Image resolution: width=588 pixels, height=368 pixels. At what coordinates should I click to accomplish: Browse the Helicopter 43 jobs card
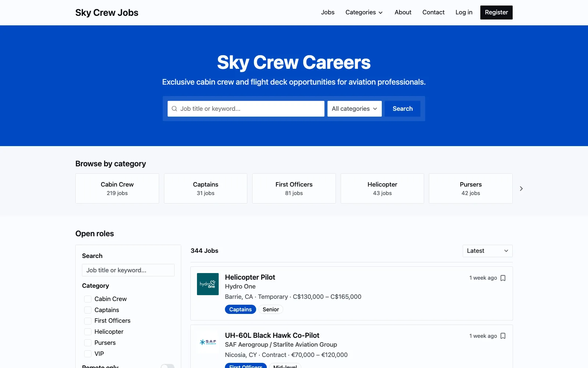[382, 188]
